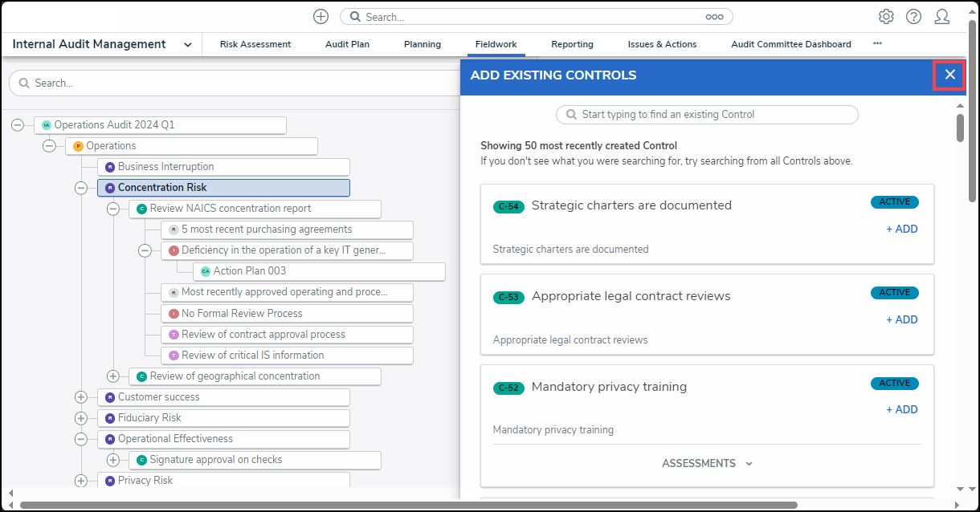980x512 pixels.
Task: Click the plus create icon in top bar
Action: click(321, 17)
